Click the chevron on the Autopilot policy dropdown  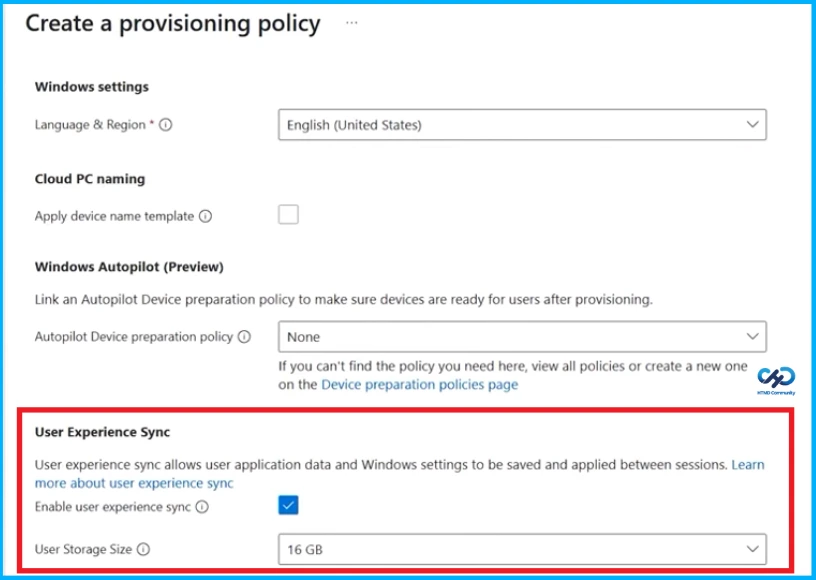(x=754, y=337)
